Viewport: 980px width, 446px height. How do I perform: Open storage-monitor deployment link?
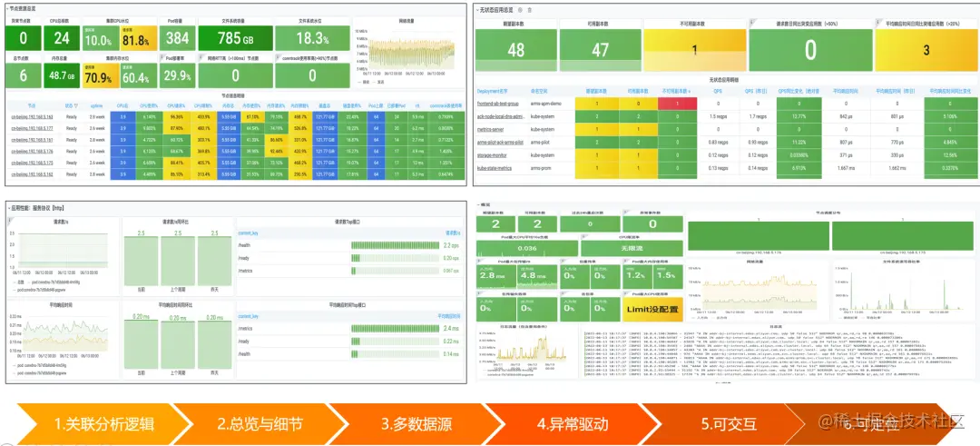(x=491, y=154)
